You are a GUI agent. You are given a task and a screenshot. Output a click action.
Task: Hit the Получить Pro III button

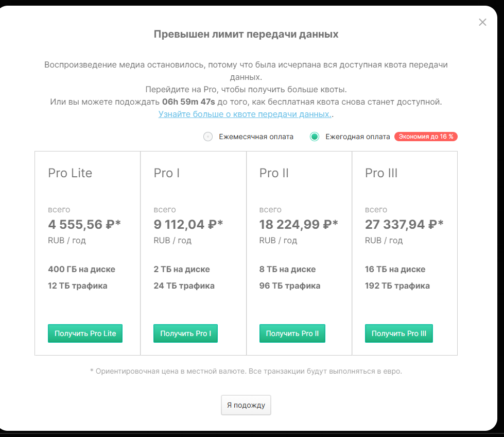pyautogui.click(x=398, y=333)
